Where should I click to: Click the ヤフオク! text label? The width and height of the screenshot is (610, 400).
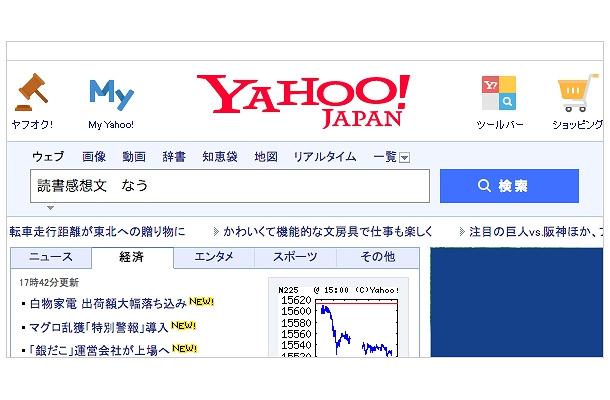[32, 125]
